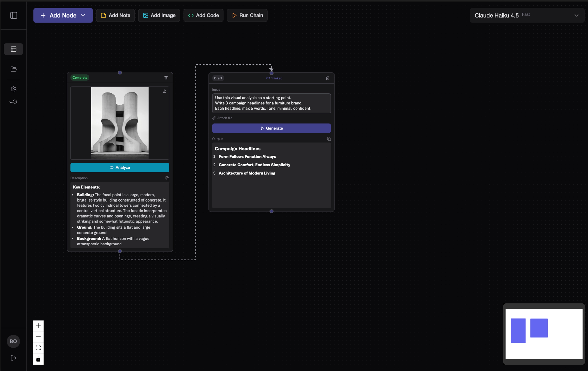Copy the Description text via copy icon
Image resolution: width=588 pixels, height=371 pixels.
click(167, 178)
